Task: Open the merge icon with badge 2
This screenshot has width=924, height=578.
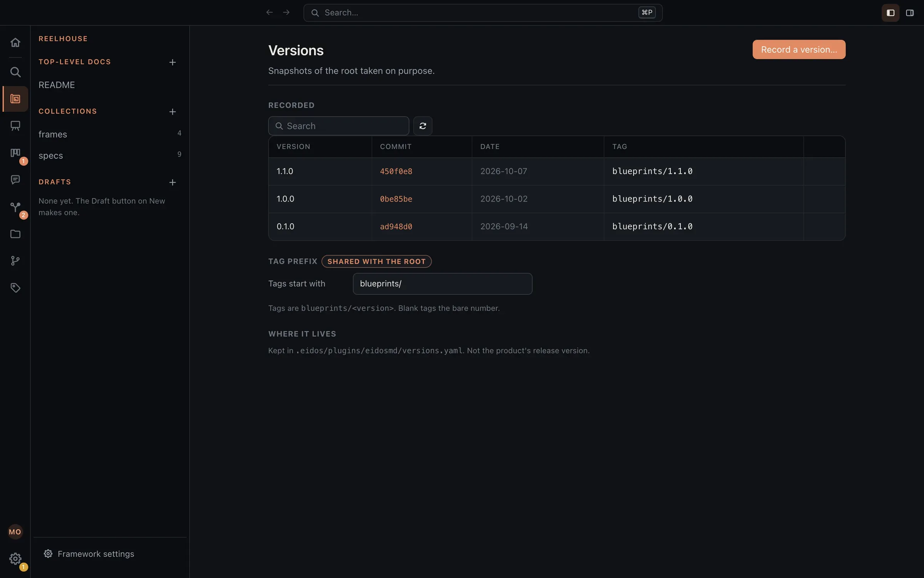Action: pyautogui.click(x=15, y=207)
